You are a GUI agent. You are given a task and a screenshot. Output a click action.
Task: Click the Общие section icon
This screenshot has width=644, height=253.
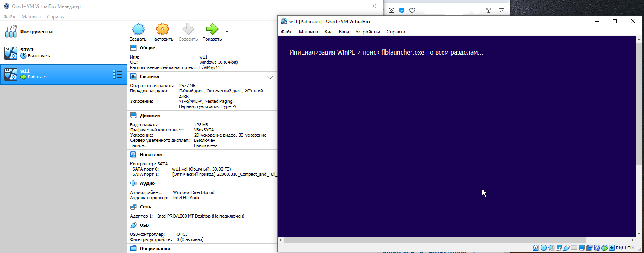[134, 48]
